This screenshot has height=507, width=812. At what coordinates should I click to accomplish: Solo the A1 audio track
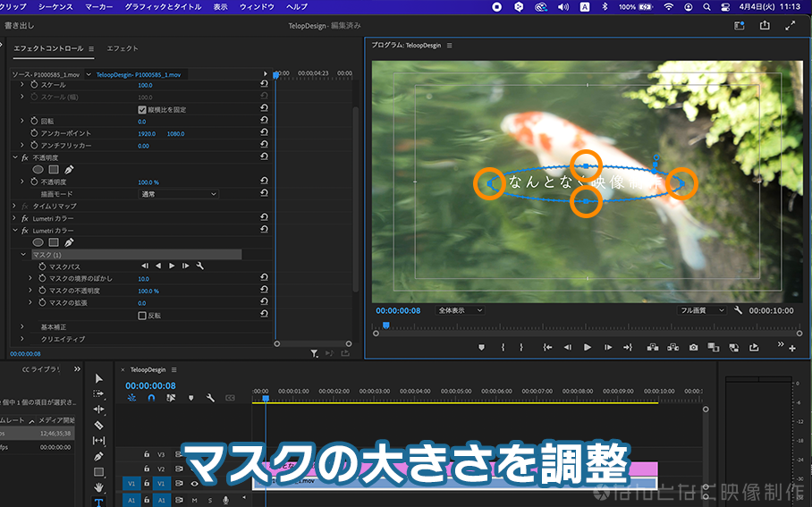(x=210, y=500)
